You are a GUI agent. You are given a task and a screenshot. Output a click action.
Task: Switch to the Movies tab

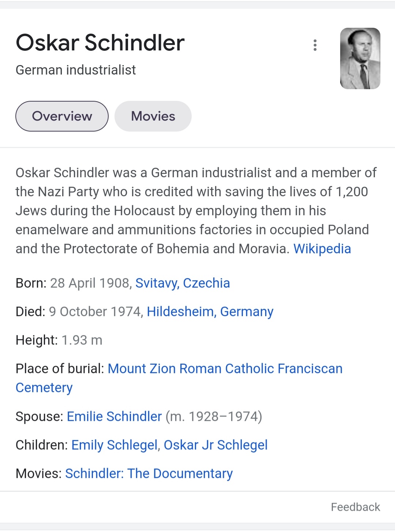click(153, 116)
